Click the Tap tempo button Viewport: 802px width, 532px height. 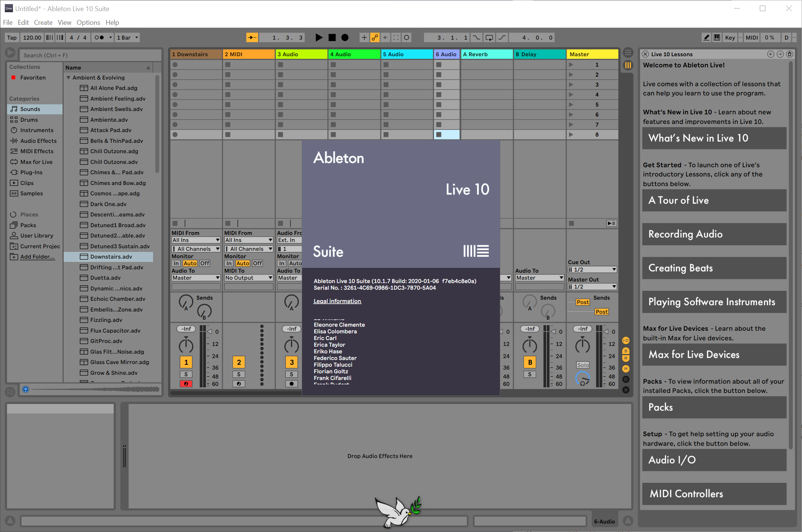coord(12,37)
